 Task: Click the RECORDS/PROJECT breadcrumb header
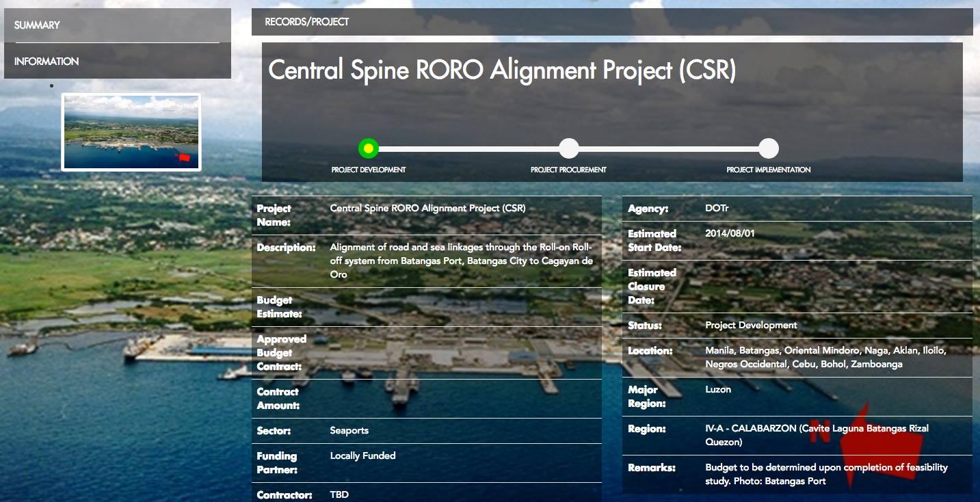306,21
